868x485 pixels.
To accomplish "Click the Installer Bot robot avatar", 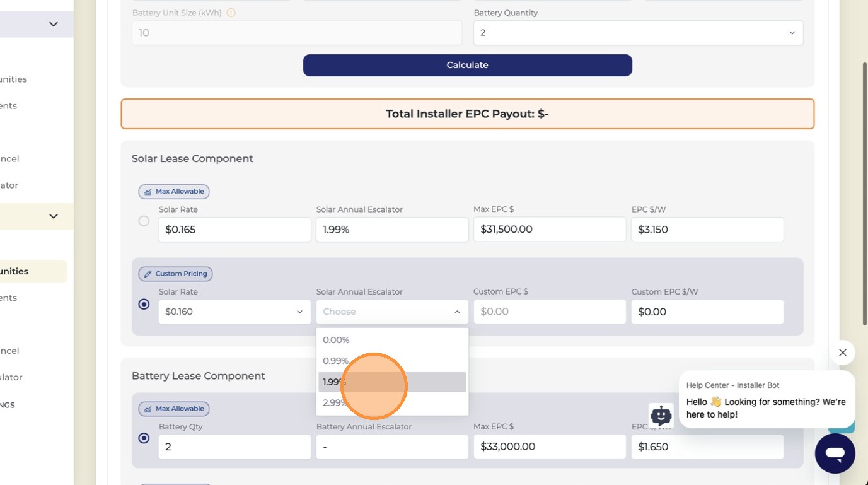I will point(661,415).
